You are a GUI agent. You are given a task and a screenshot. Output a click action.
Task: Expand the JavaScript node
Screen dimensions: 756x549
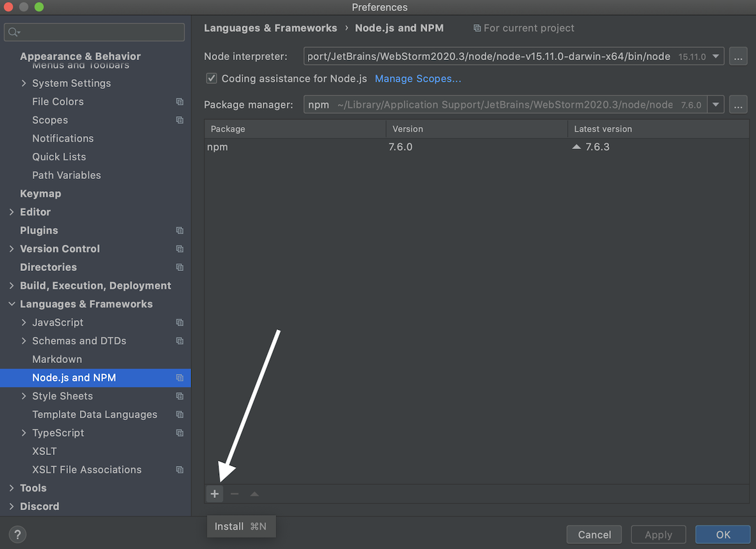24,323
